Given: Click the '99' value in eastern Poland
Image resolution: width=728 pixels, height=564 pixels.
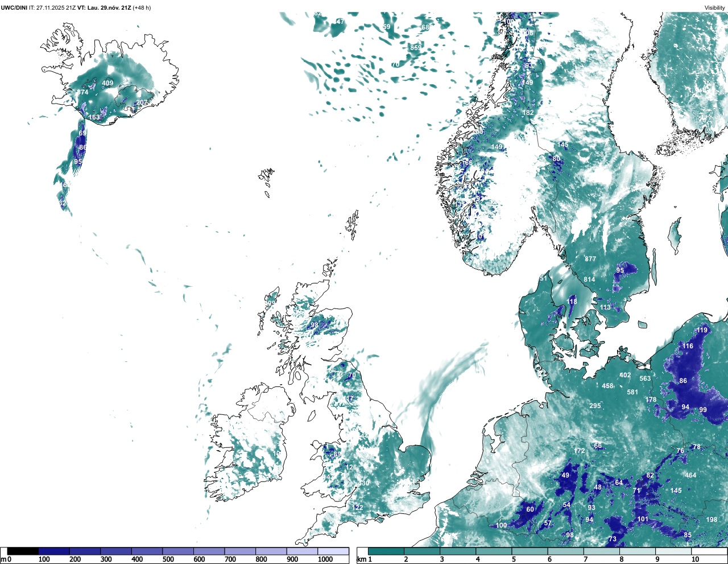Looking at the screenshot, I should [703, 410].
